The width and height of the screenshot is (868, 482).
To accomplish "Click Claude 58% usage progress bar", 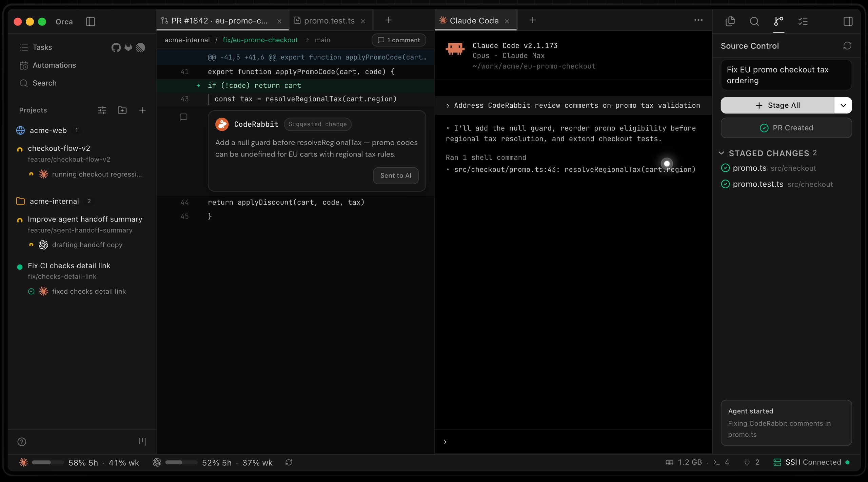I will [x=48, y=462].
